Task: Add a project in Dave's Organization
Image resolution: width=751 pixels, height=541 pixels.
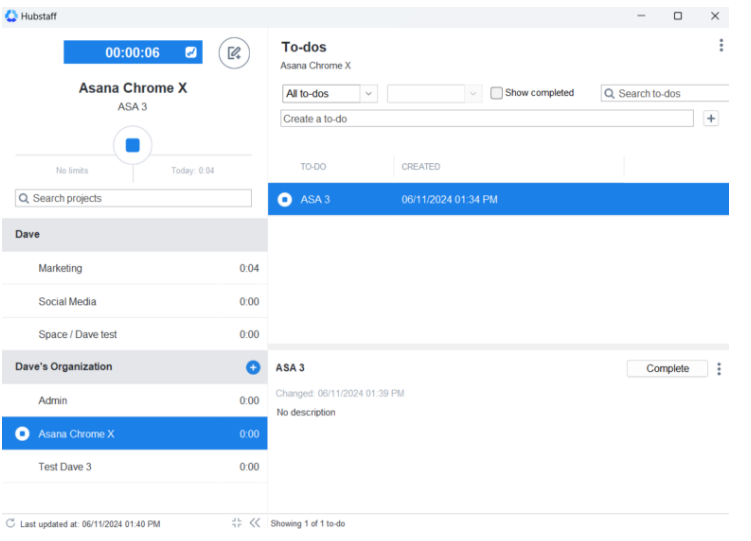Action: [x=253, y=367]
